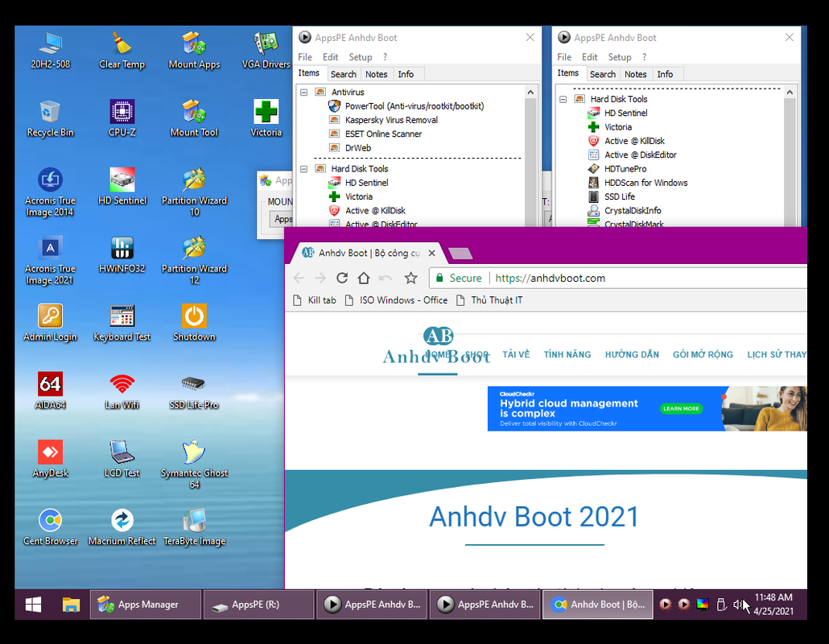Viewport: 829px width, 644px height.
Task: Open the Mount Tool desktop icon
Action: point(194,118)
